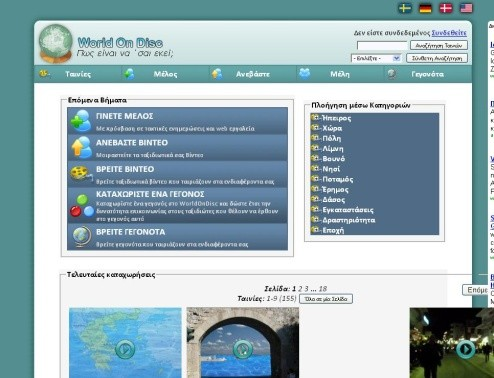Screen dimensions: 494x378
Task: Click the ΒΡΕΙΤΕ ΓΕΓΟΝΟΤΑ heading
Action: pos(130,232)
